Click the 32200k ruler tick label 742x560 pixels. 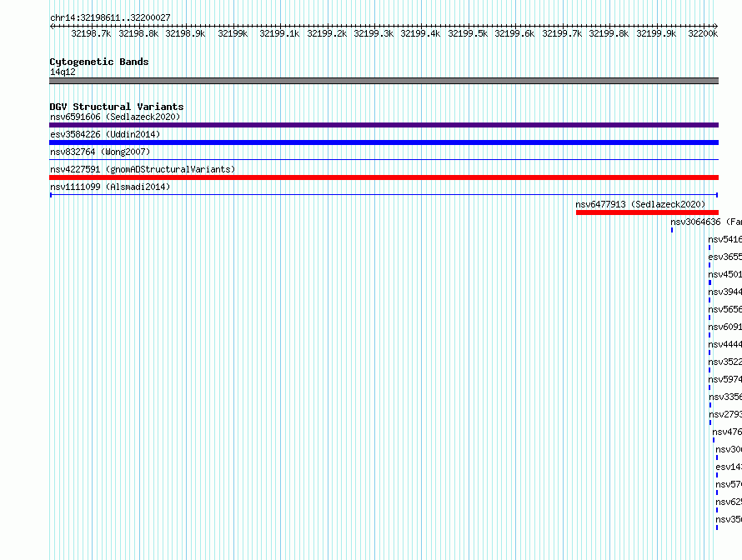point(703,33)
